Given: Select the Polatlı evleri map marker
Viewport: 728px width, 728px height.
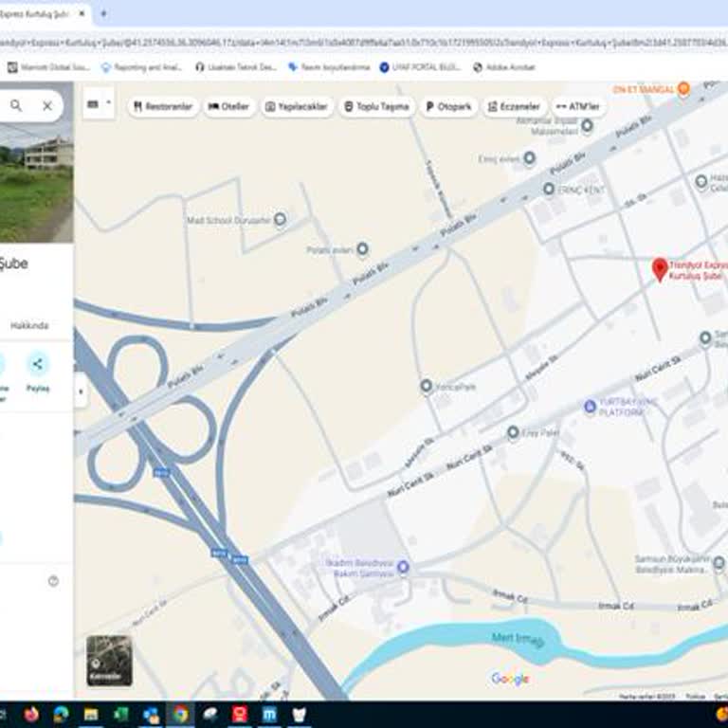Looking at the screenshot, I should 363,249.
